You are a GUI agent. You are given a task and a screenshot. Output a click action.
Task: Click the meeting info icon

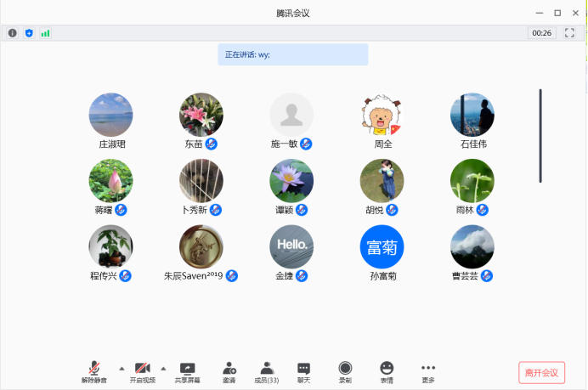click(x=12, y=33)
